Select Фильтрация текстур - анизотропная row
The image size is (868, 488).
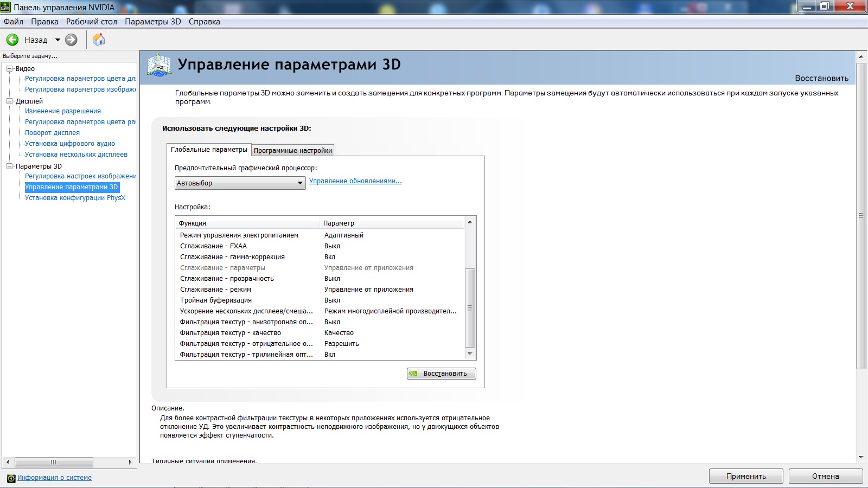pyautogui.click(x=320, y=322)
